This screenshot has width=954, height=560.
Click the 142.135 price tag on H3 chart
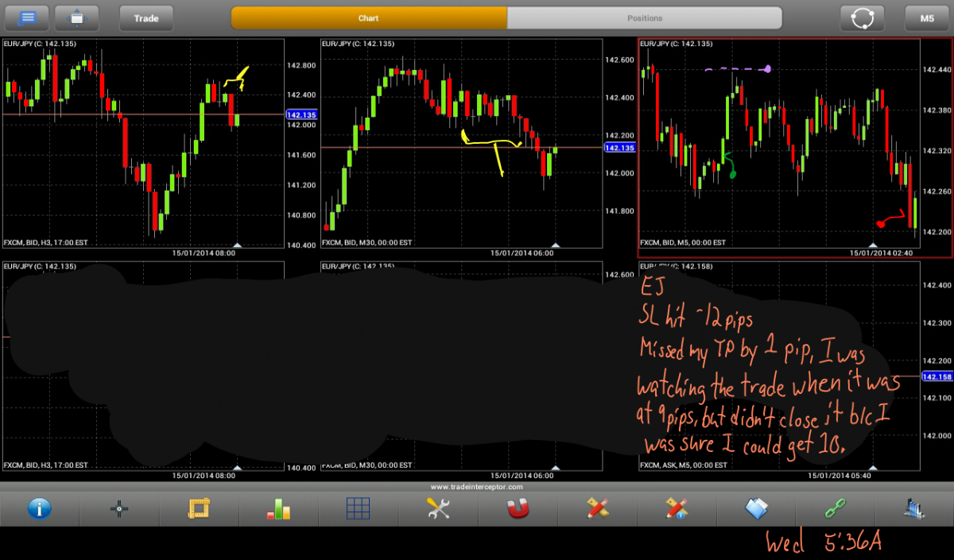[x=301, y=115]
